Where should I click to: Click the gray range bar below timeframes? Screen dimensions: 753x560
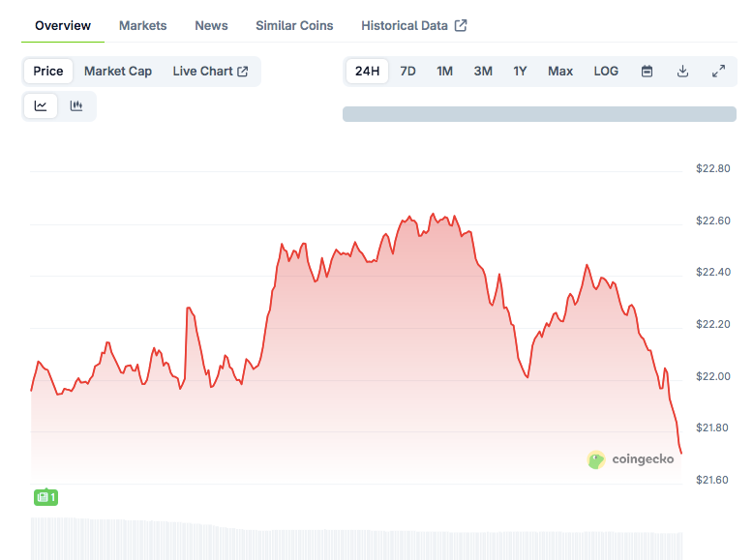point(539,114)
